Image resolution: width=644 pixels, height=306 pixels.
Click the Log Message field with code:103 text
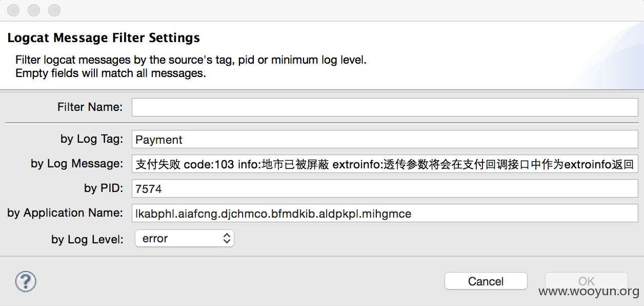[385, 164]
